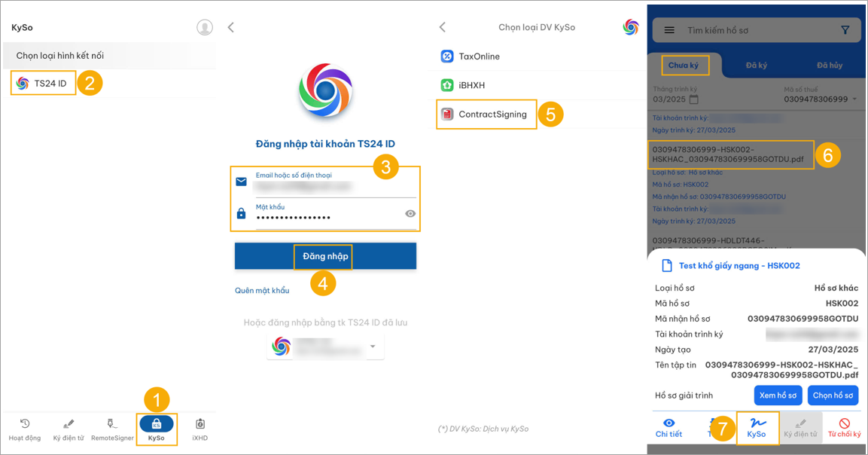Screen dimensions: 868x455
Task: Click the Ký điện tử action in sheet
Action: (800, 428)
